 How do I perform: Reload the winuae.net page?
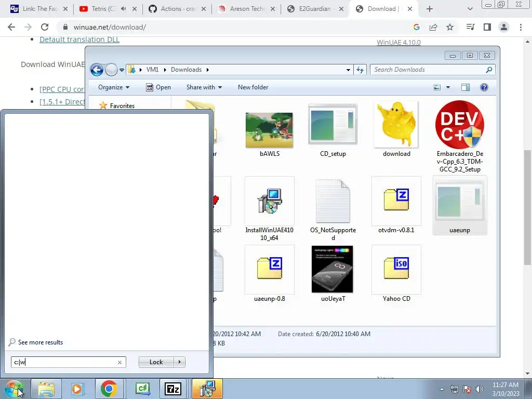click(45, 27)
